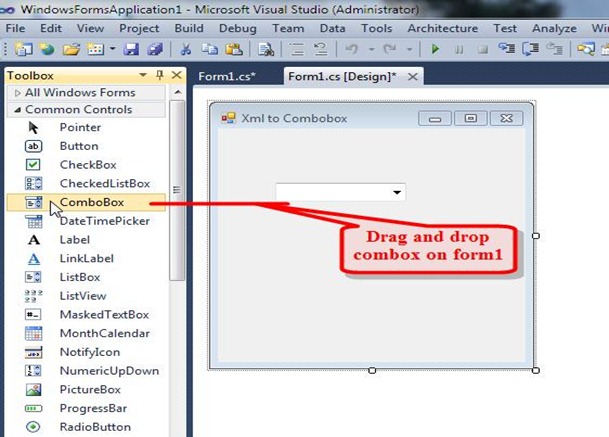This screenshot has width=609, height=437.
Task: Open the Analyze menu
Action: coord(554,28)
